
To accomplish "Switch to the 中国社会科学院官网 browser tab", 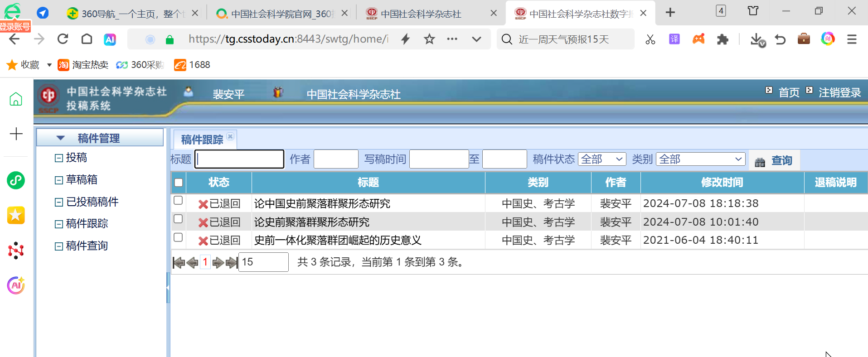I will 281,14.
